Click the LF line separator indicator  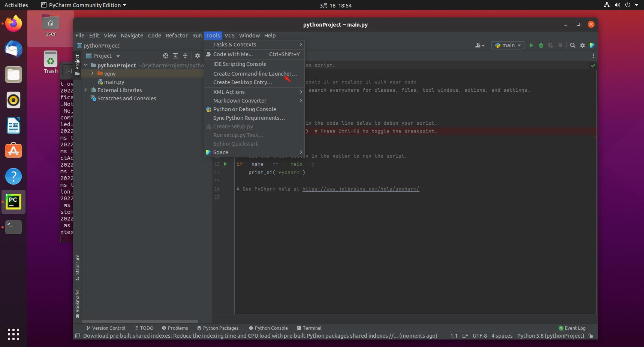pyautogui.click(x=465, y=336)
